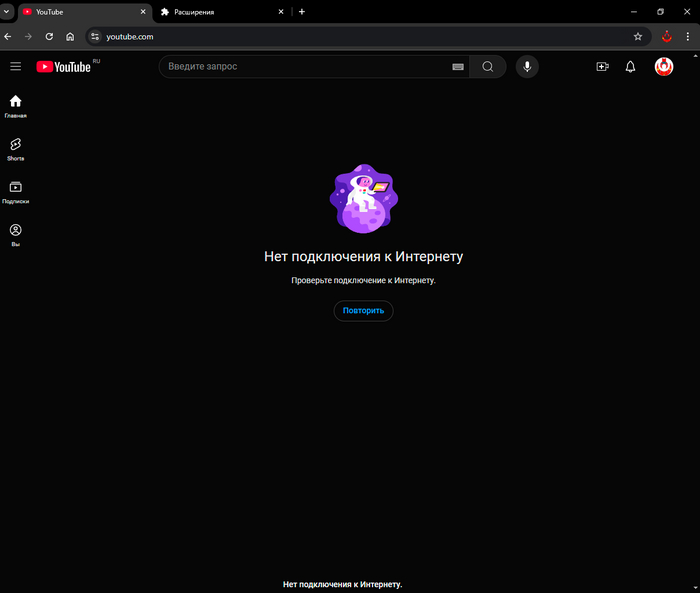This screenshot has width=700, height=593.
Task: Click the bottom Нет подключения к Интернету notice
Action: [x=342, y=584]
